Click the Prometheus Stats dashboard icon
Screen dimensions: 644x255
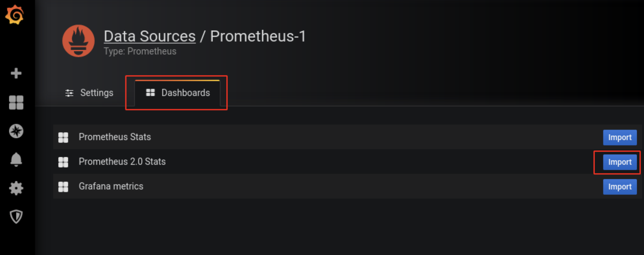pos(63,137)
